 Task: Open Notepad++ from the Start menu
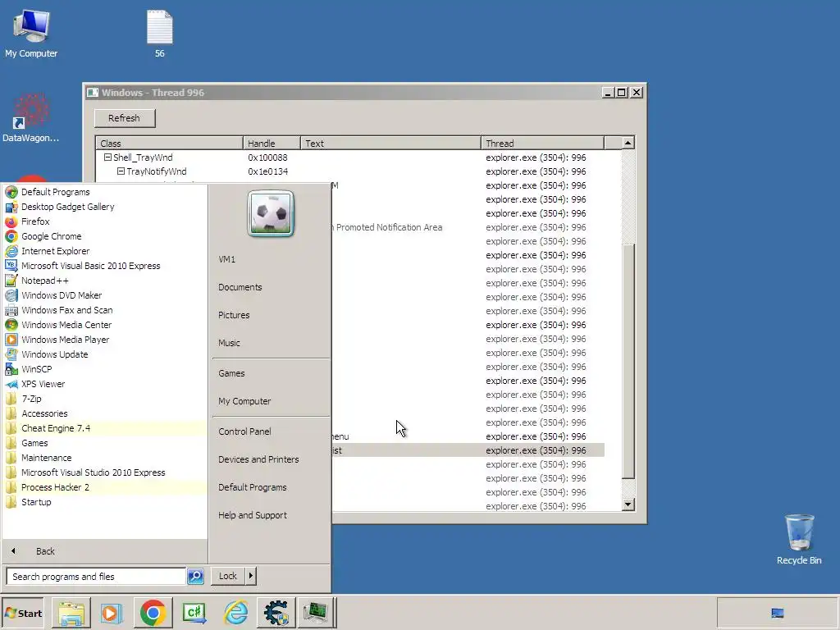click(x=45, y=281)
